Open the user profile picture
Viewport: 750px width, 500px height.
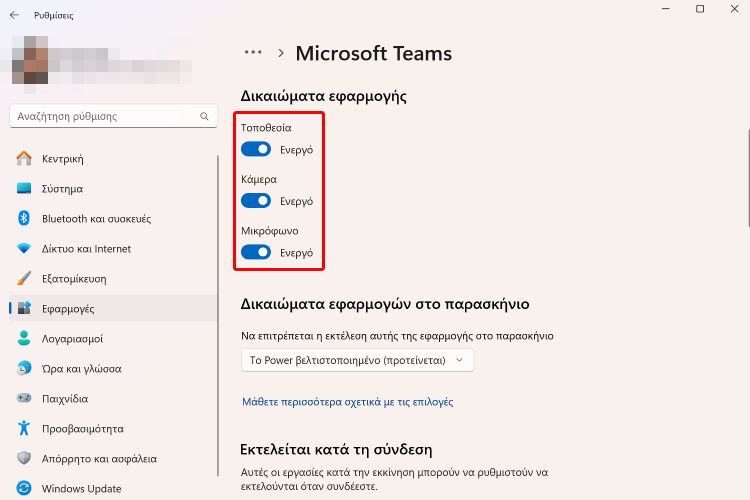coord(30,60)
